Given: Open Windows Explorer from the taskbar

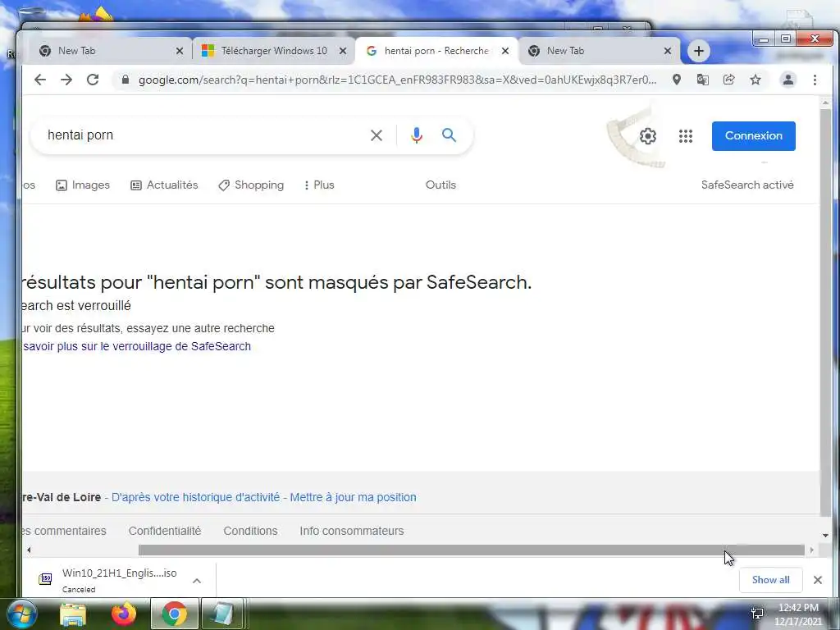Looking at the screenshot, I should click(73, 614).
